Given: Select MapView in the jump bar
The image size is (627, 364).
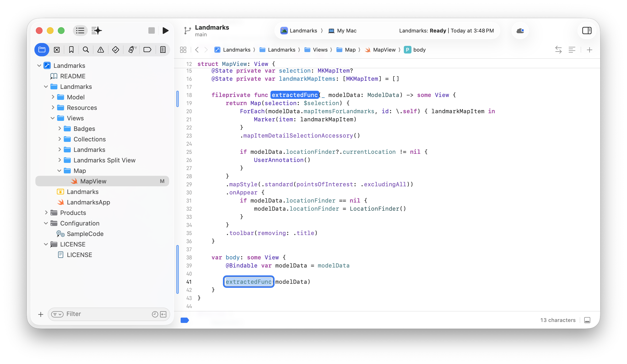Looking at the screenshot, I should [x=384, y=50].
